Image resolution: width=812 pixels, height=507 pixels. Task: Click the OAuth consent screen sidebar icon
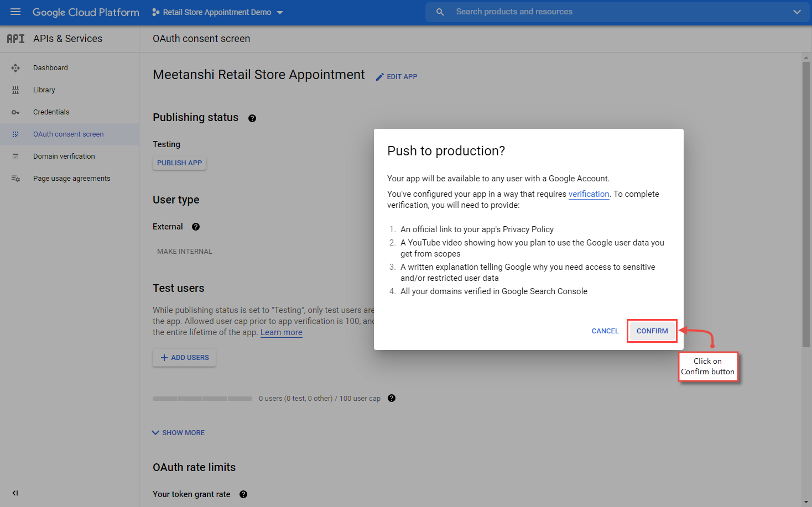15,134
